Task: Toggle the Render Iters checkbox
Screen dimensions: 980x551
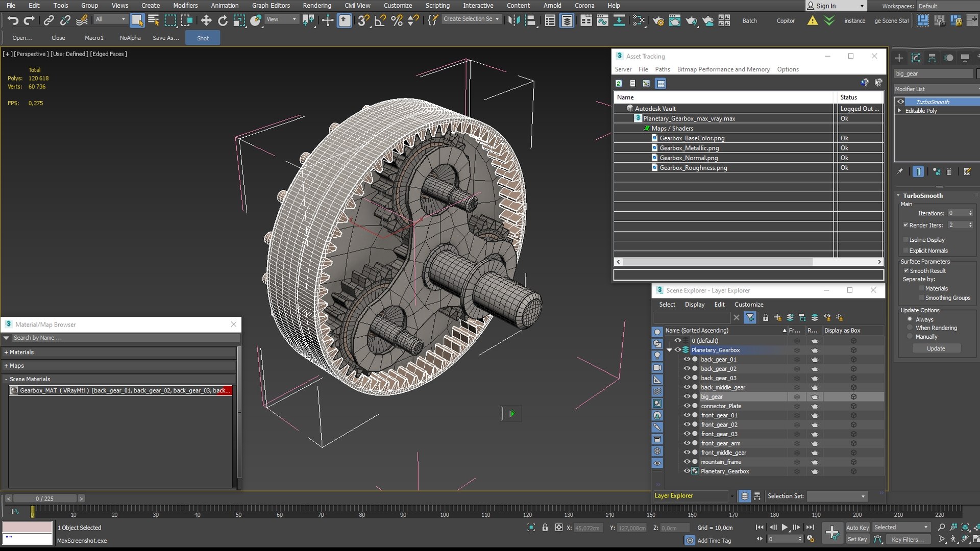Action: 906,225
